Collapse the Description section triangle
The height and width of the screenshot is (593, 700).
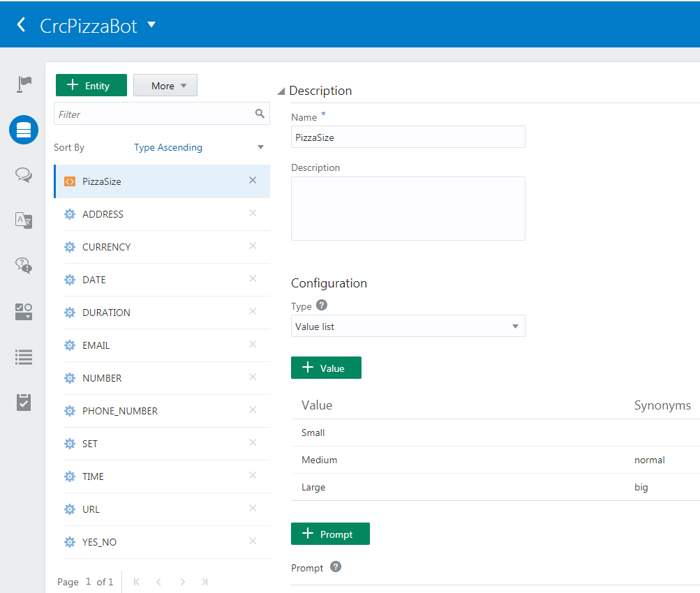coord(281,91)
